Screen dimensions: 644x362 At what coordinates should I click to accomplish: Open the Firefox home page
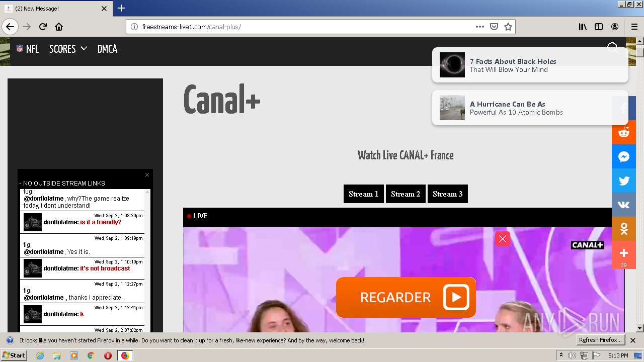(x=59, y=27)
